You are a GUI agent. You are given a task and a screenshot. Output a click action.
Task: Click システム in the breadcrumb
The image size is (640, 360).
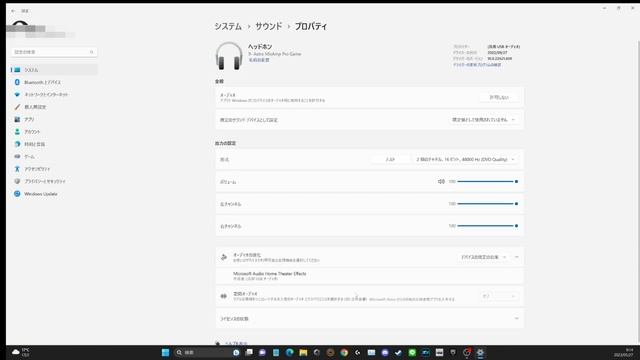pos(228,27)
